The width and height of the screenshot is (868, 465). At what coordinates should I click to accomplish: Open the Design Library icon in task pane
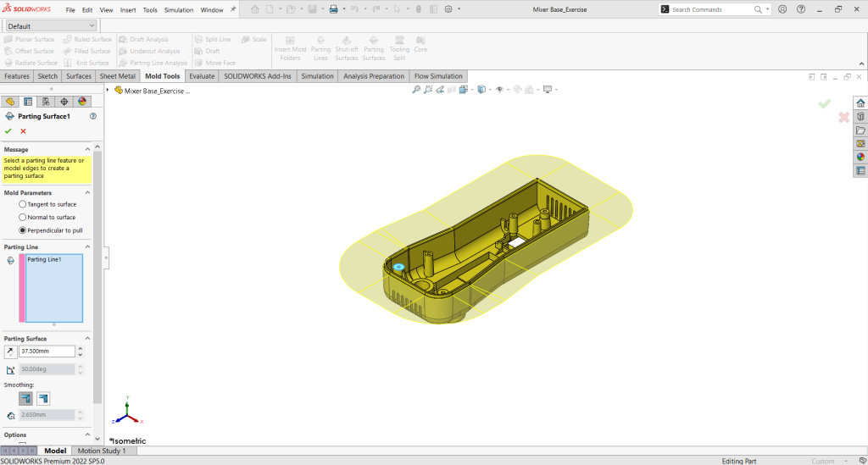(860, 116)
